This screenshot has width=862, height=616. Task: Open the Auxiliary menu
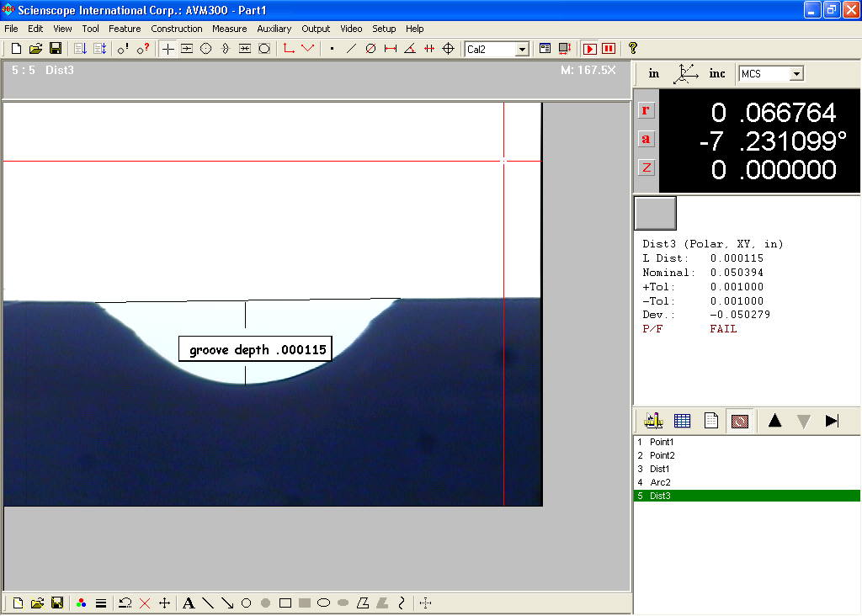pos(274,29)
